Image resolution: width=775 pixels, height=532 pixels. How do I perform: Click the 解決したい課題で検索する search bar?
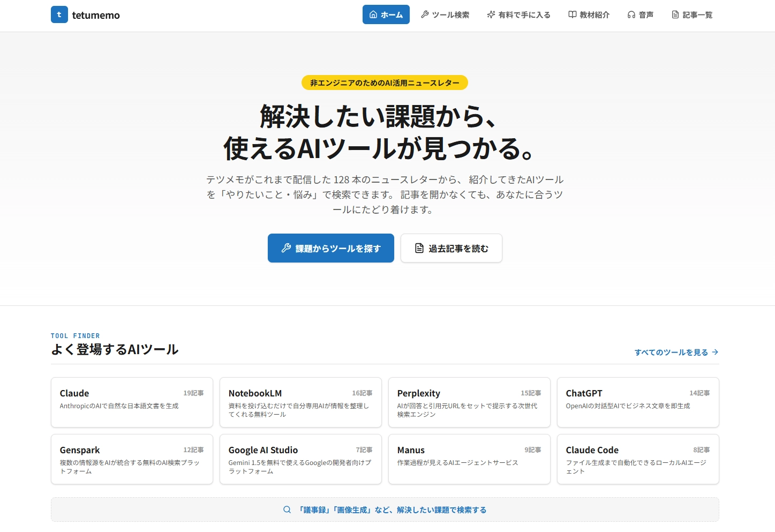[x=385, y=509]
